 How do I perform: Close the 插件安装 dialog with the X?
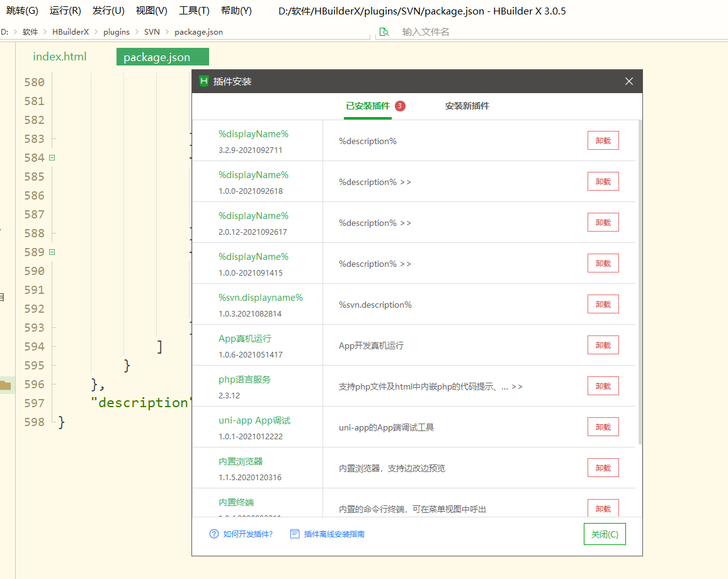pyautogui.click(x=628, y=81)
